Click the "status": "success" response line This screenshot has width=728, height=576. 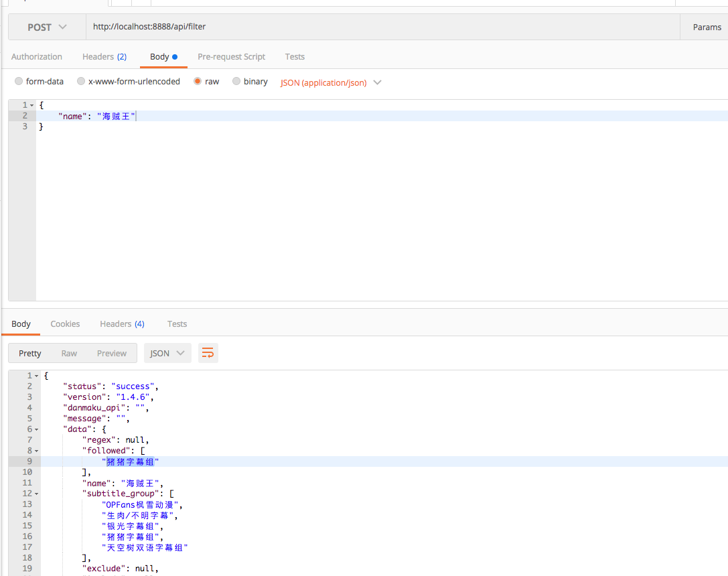coord(111,386)
